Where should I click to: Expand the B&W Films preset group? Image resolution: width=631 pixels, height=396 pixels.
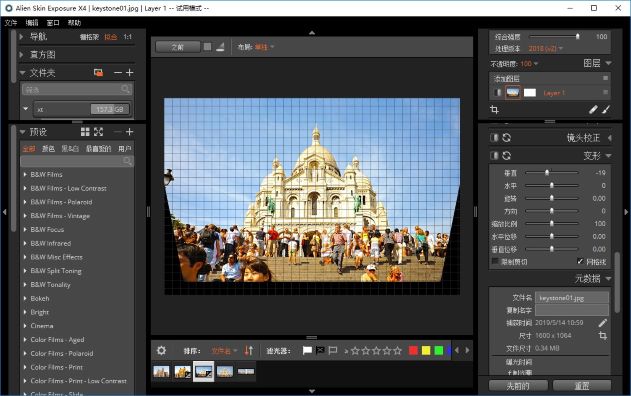(x=25, y=174)
